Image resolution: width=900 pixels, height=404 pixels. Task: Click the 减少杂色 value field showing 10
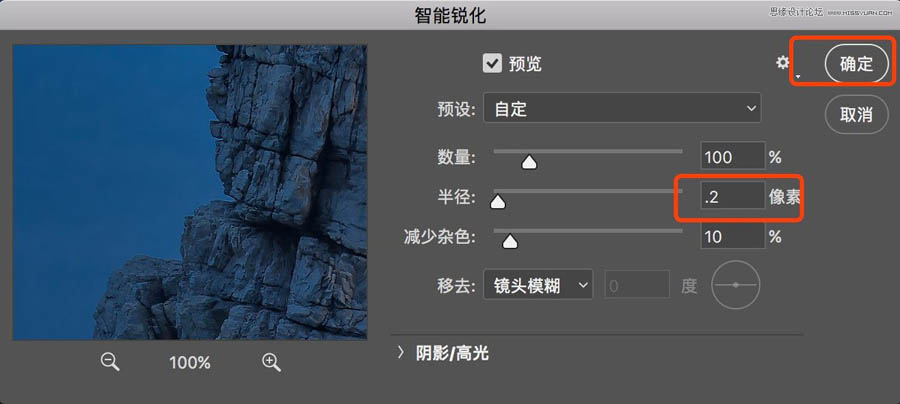pos(733,236)
